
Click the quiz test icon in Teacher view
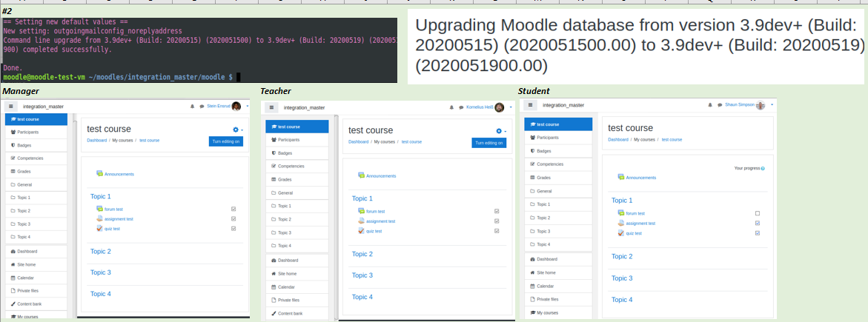[x=362, y=231]
